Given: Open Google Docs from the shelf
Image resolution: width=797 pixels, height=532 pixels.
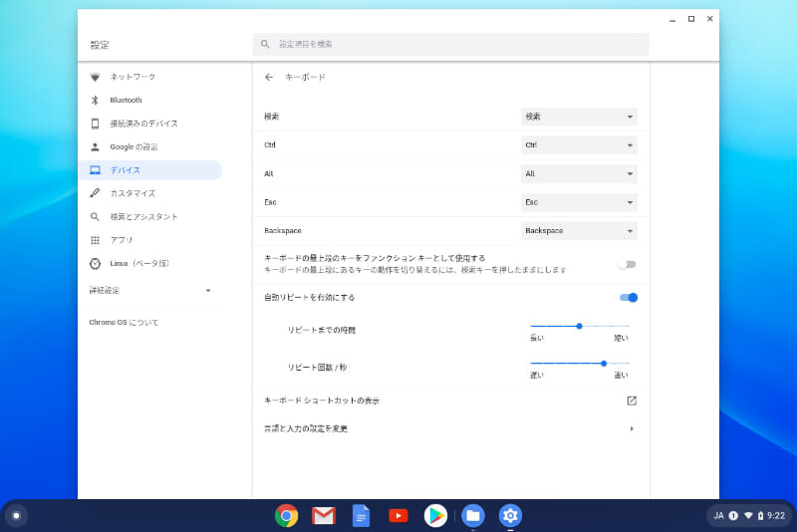Looking at the screenshot, I should point(361,516).
